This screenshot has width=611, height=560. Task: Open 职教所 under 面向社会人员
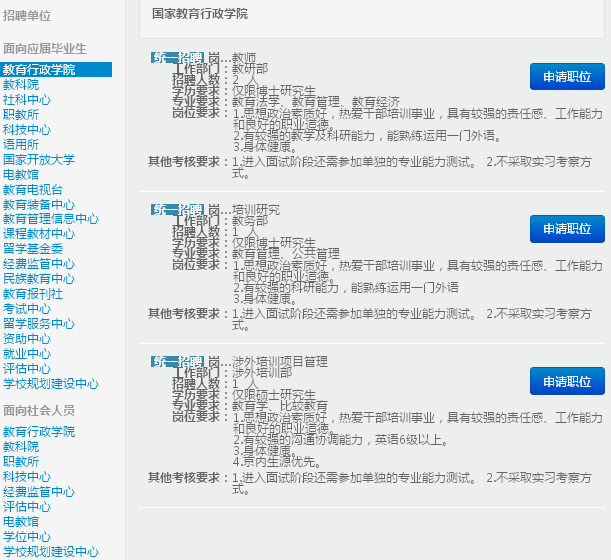pos(21,461)
